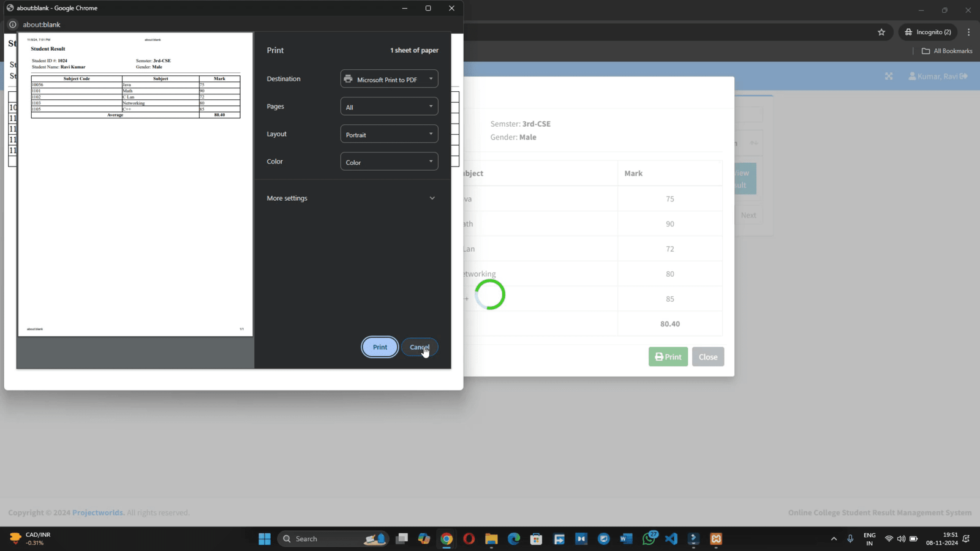Click the site info icon beside about:blank
This screenshot has height=551, width=980.
12,24
